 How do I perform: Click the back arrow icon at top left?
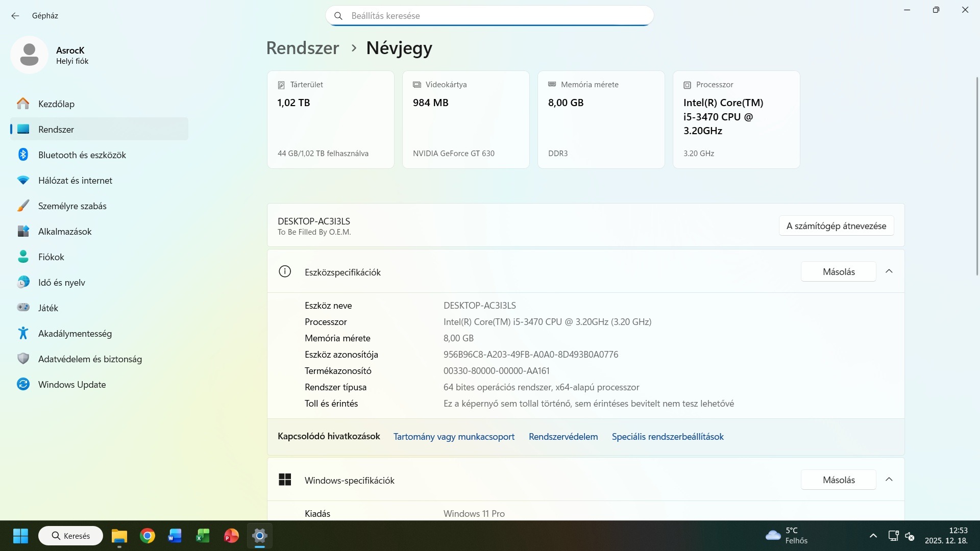point(15,16)
